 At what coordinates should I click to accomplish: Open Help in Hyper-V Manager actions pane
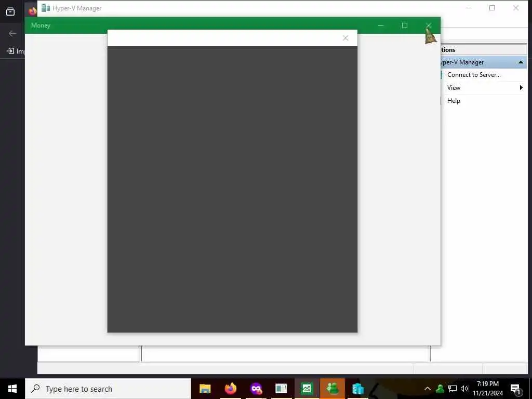pyautogui.click(x=454, y=100)
